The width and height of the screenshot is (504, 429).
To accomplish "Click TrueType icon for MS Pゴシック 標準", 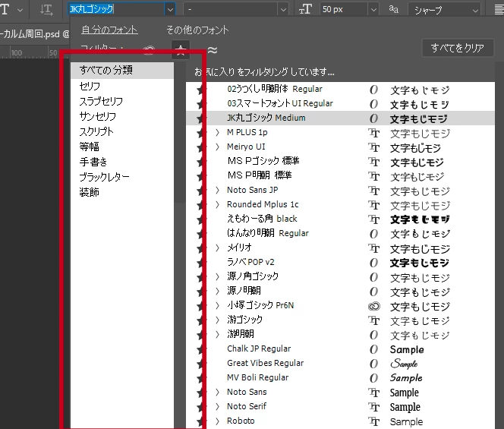I will click(x=373, y=162).
